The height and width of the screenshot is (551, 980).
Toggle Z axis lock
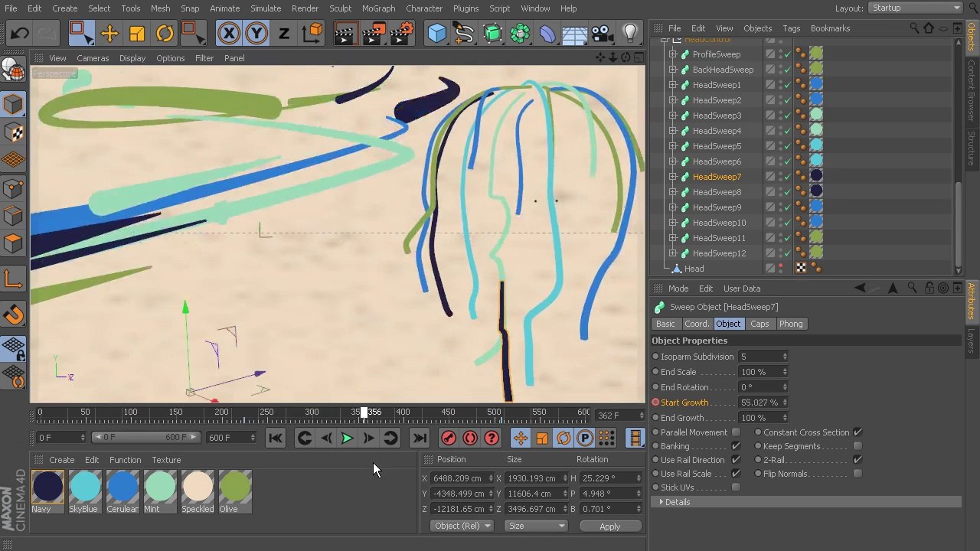pos(284,33)
